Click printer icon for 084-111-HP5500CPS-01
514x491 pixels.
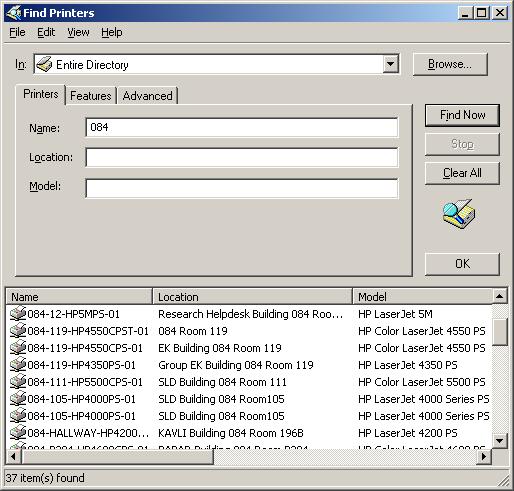18,381
